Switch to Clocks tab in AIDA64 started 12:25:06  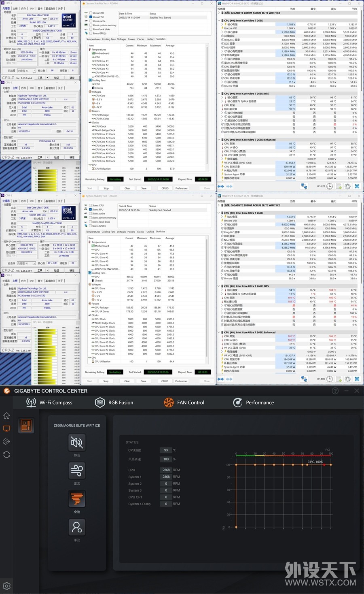pos(140,232)
